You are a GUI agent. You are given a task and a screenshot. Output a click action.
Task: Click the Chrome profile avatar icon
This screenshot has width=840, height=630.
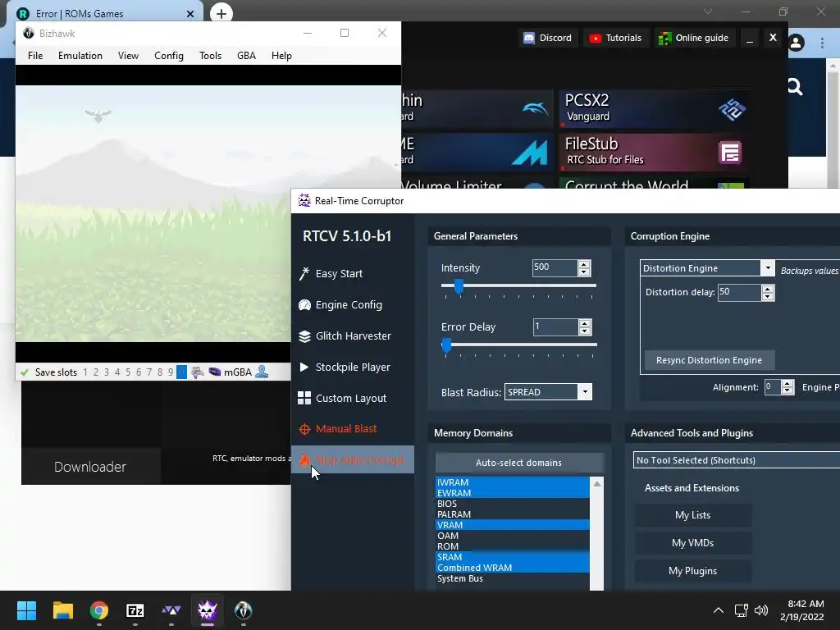coord(796,43)
